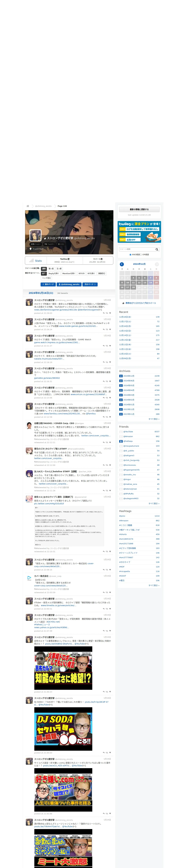Open the @moujaatumare friend link
This screenshot has height=868, width=186.
coord(131,446)
